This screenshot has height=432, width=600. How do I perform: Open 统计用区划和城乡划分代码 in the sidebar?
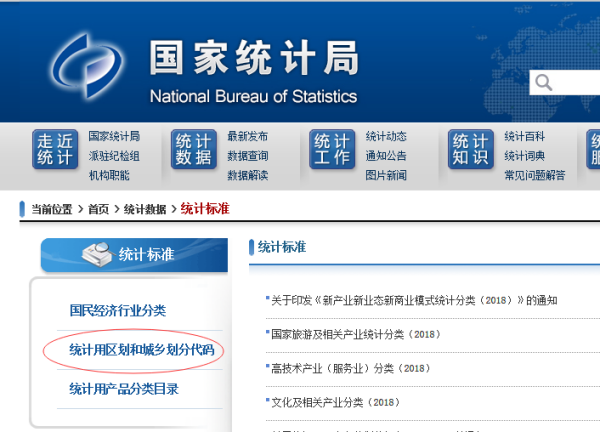coord(142,350)
